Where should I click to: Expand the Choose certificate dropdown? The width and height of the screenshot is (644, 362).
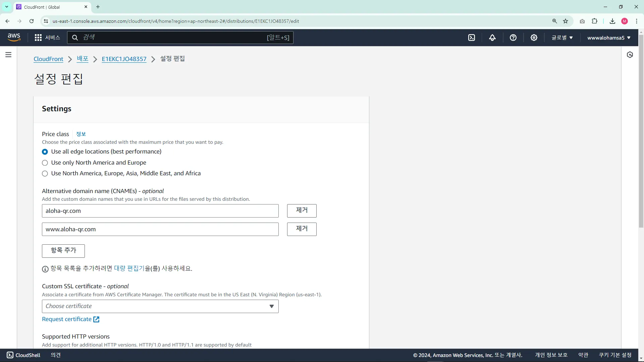point(160,306)
